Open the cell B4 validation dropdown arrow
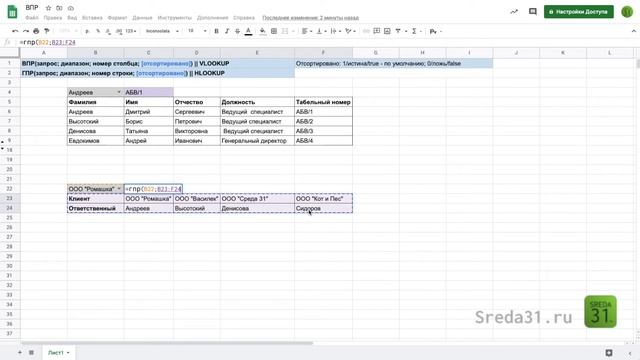Viewport: 640px width, 360px height. 119,92
